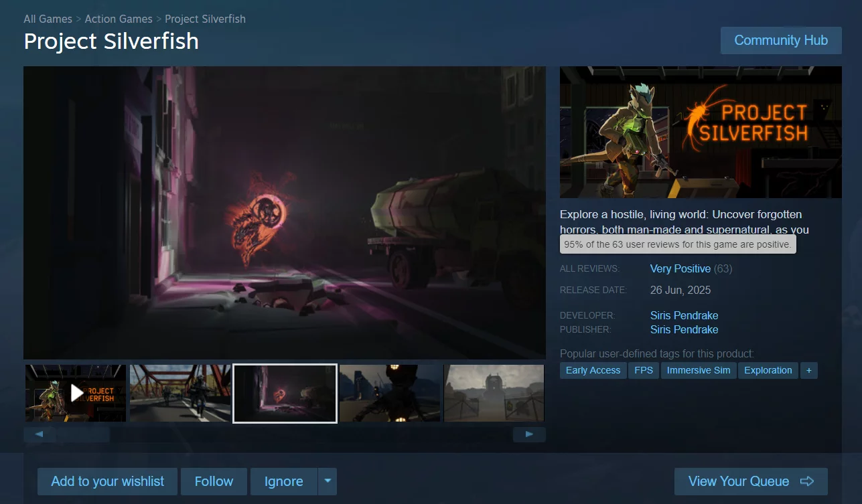862x504 pixels.
Task: Select the Exploration tag
Action: point(768,370)
